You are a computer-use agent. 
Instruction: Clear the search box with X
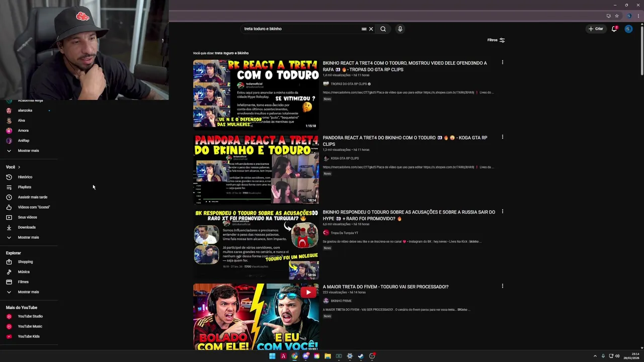371,29
